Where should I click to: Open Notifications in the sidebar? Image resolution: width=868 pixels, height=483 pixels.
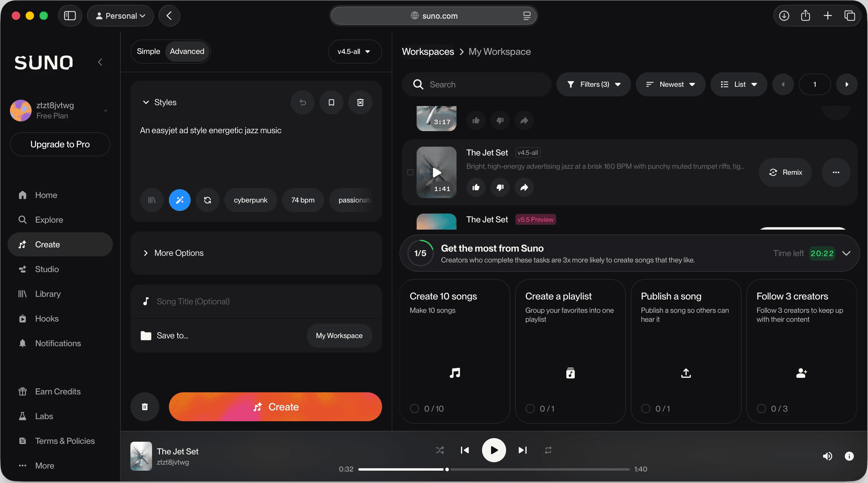[60, 343]
